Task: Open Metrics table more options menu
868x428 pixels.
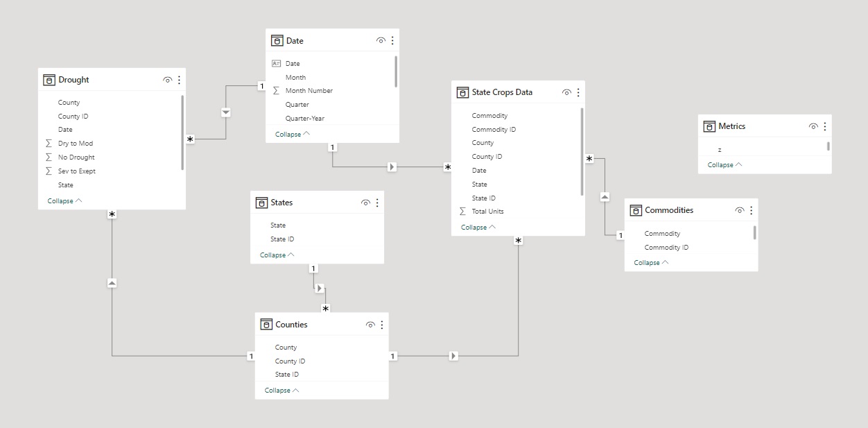Action: pyautogui.click(x=824, y=126)
